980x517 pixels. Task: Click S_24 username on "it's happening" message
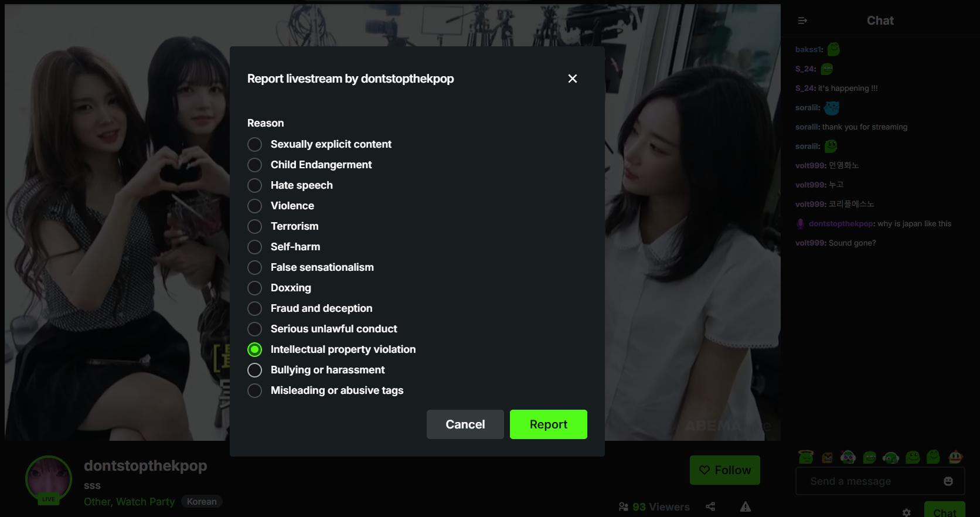pyautogui.click(x=805, y=89)
